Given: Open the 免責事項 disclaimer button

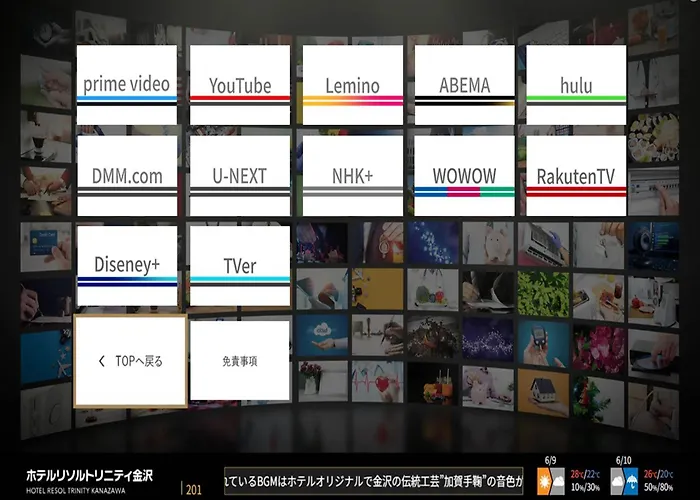Looking at the screenshot, I should [240, 361].
